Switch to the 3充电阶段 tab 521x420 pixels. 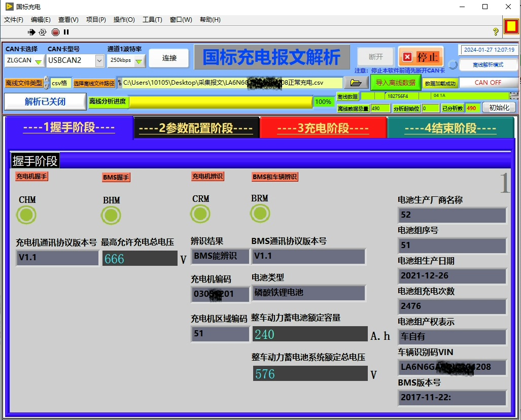[x=323, y=128]
